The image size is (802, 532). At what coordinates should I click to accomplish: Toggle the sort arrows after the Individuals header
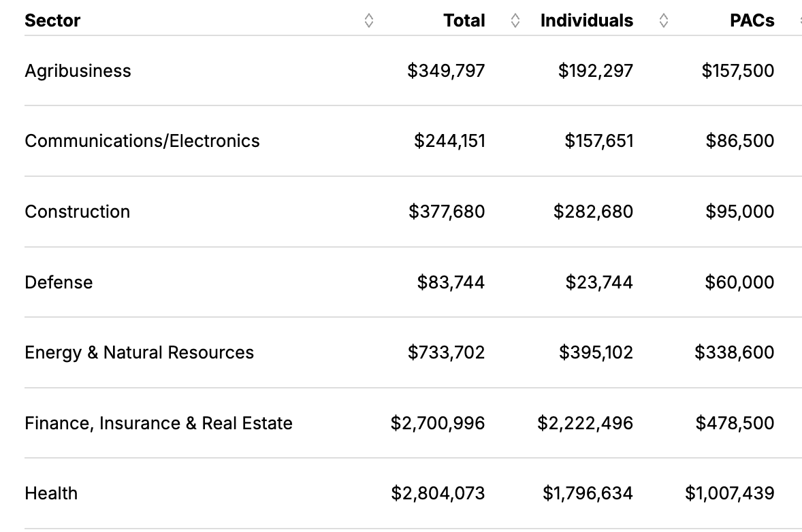(x=663, y=21)
